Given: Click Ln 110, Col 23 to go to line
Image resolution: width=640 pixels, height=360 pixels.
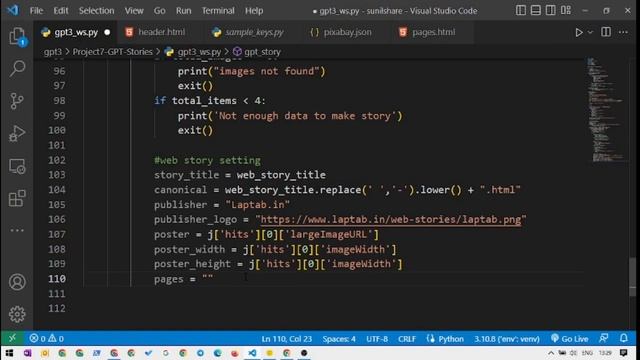Looking at the screenshot, I should point(287,339).
